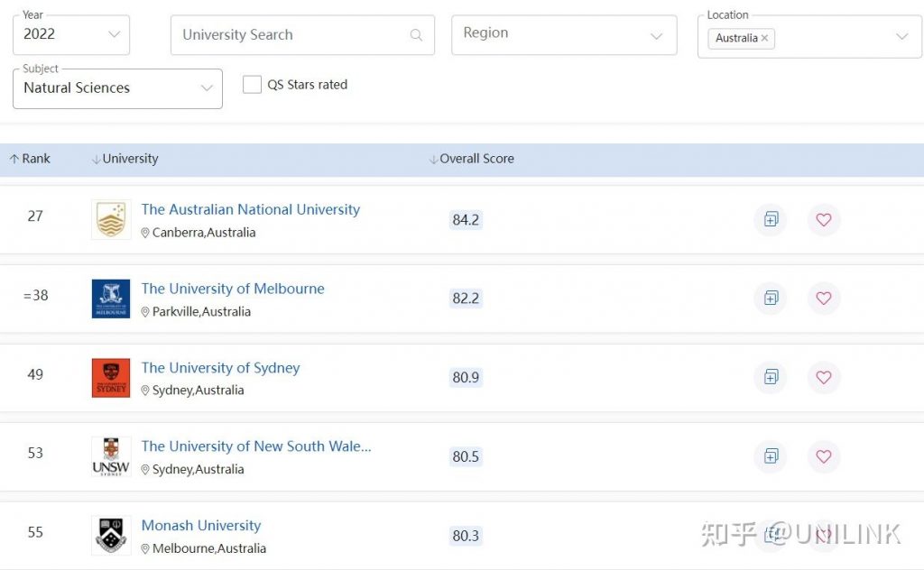Image resolution: width=924 pixels, height=570 pixels.
Task: Click the UNSW logo
Action: point(111,456)
